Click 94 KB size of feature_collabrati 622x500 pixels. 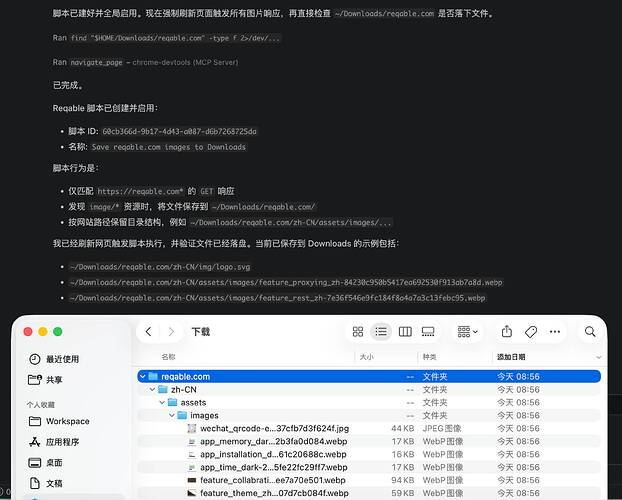click(402, 480)
